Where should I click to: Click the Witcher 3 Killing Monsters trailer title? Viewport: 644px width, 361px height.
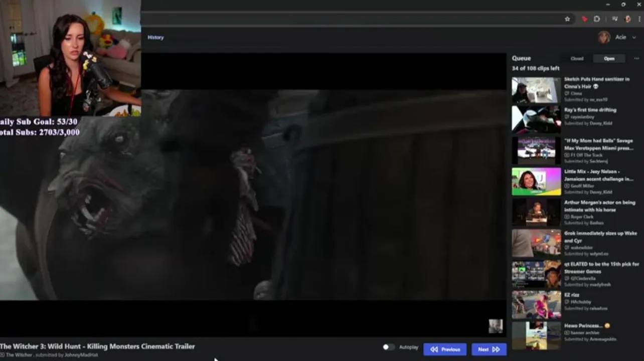97,346
